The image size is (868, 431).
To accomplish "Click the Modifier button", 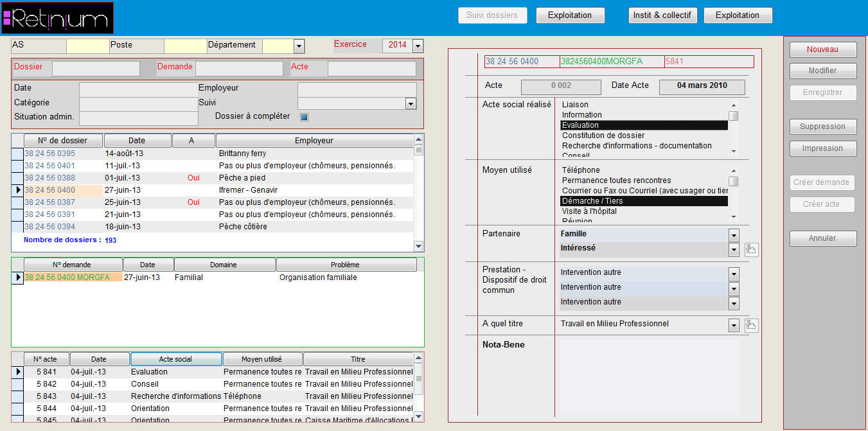I will tap(823, 71).
